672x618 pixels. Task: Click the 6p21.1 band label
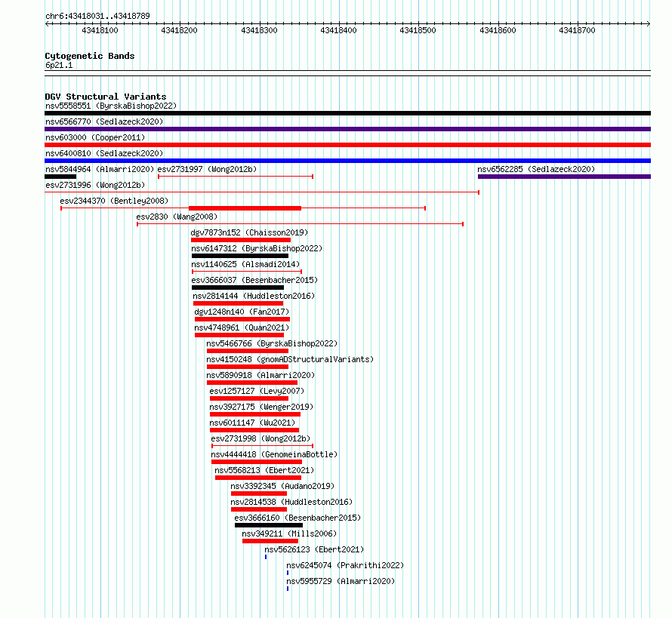59,65
